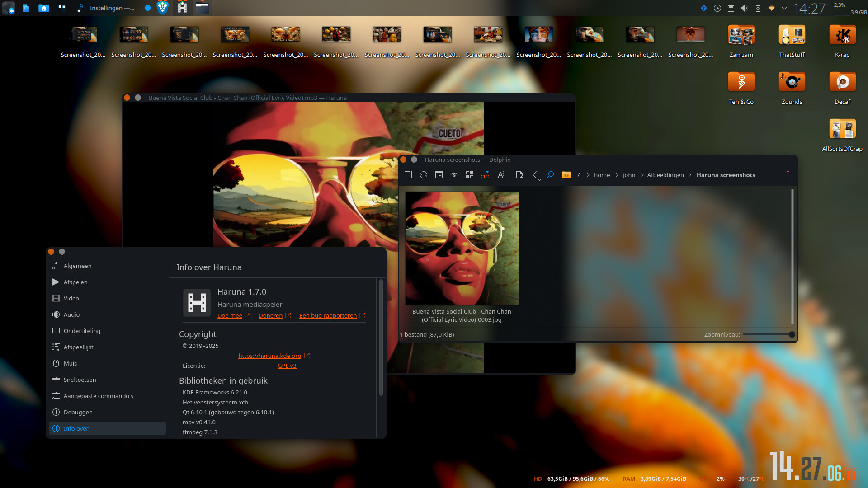Open the Afspeellijst settings section
Viewport: 868px width, 488px height.
[78, 347]
